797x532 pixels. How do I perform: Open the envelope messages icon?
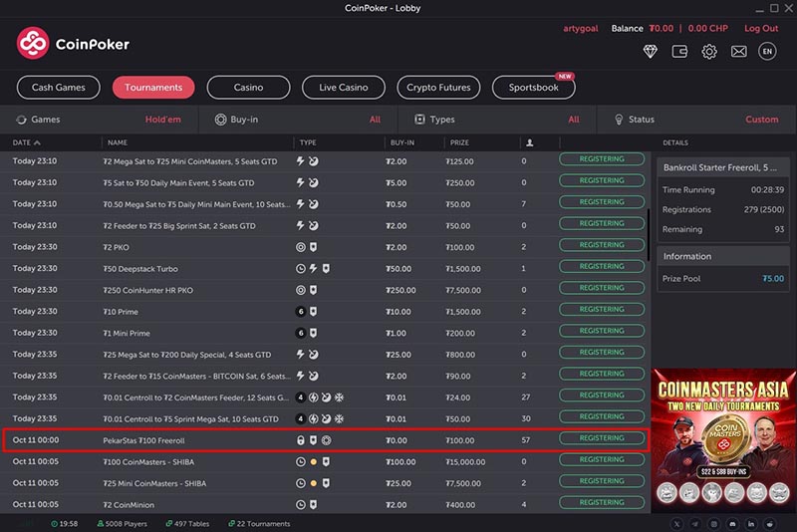(x=738, y=52)
